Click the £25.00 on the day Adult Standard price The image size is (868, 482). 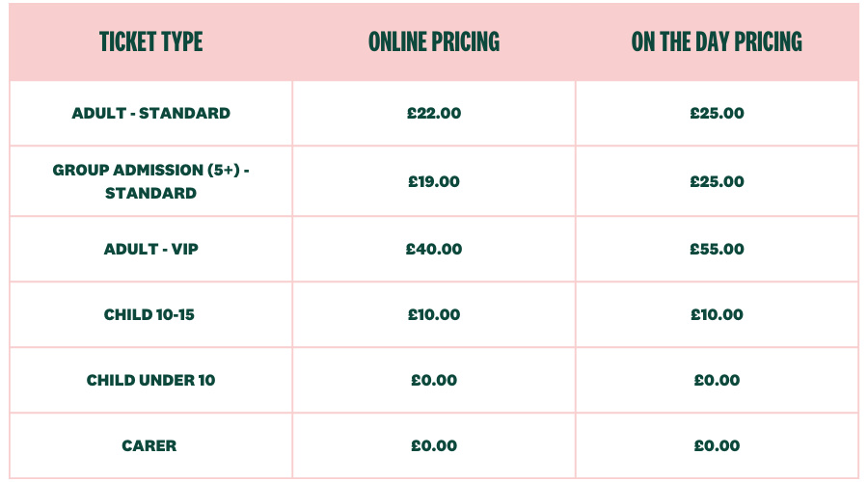point(717,113)
